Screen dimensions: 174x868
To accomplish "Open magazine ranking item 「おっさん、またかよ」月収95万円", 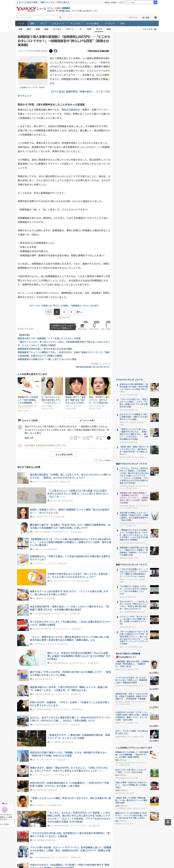I will [x=134, y=475].
